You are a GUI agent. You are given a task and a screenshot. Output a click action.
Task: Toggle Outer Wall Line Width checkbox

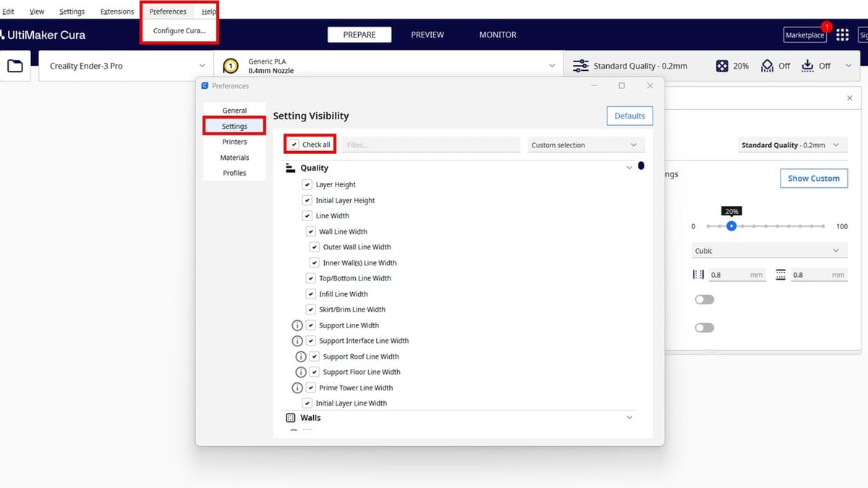tap(315, 247)
